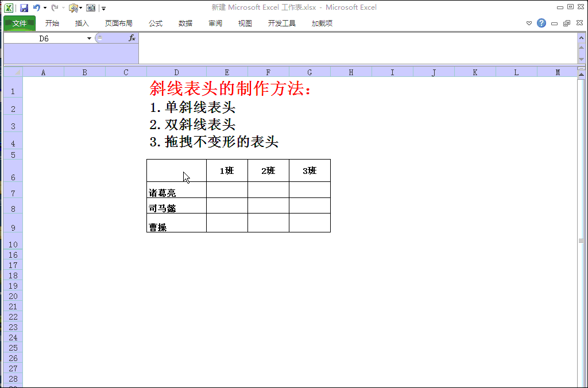Click the Select All corner of the sheet
588x388 pixels.
[13, 72]
